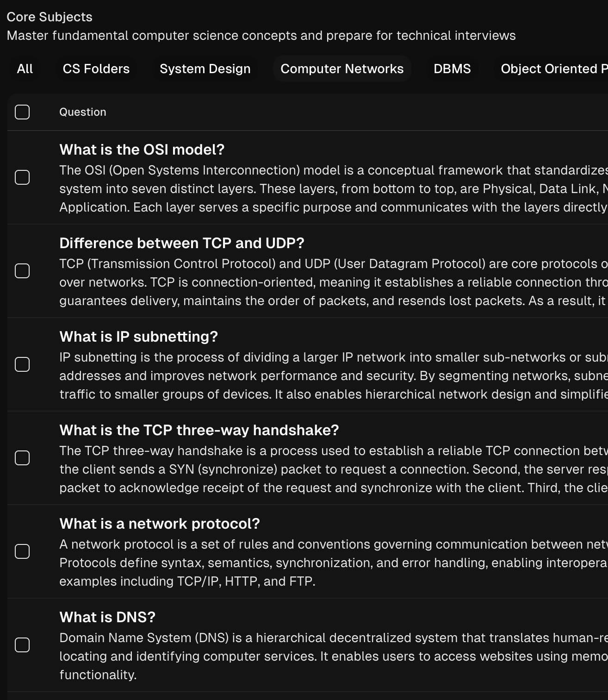
Task: Open the 'What is DNS?' question
Action: pyautogui.click(x=107, y=617)
